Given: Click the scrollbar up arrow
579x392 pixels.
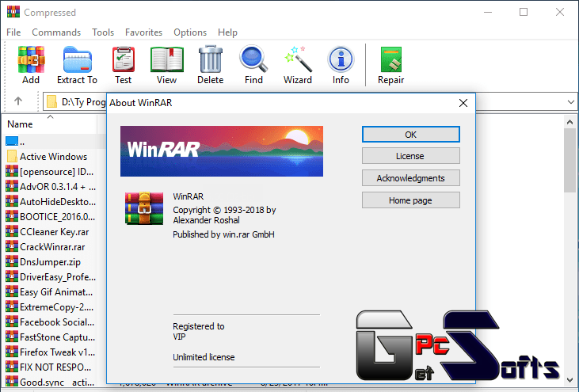Looking at the screenshot, I should 569,122.
